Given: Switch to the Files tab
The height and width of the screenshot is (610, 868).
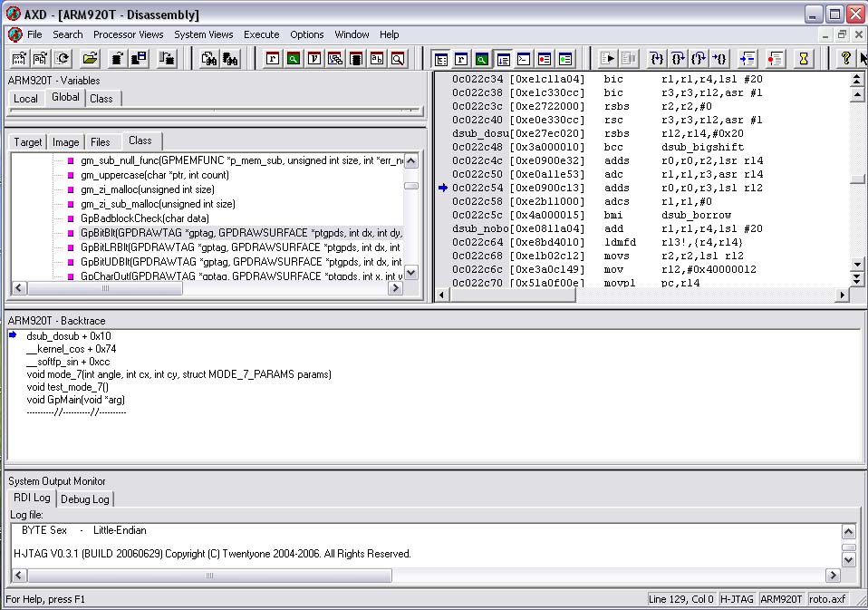Looking at the screenshot, I should [x=101, y=142].
